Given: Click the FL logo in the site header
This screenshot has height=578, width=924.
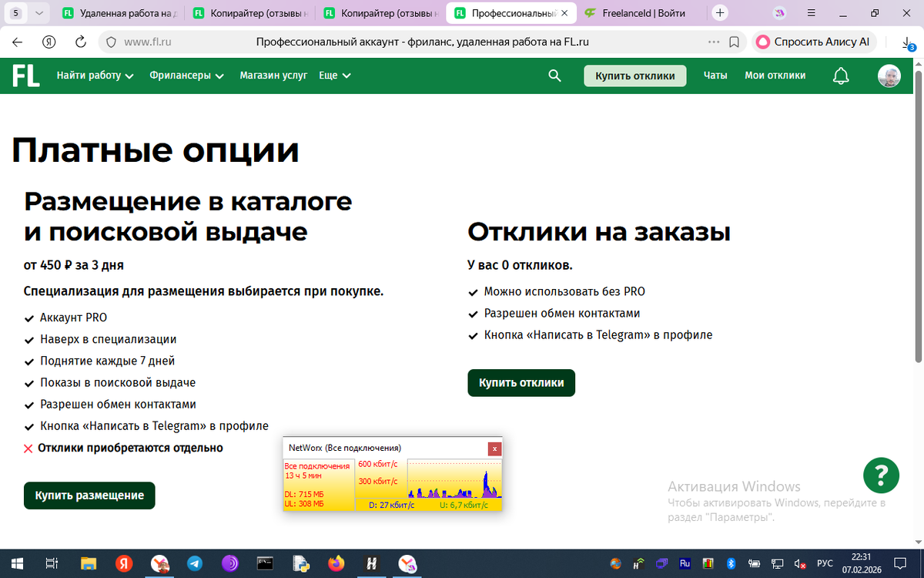Looking at the screenshot, I should point(25,76).
